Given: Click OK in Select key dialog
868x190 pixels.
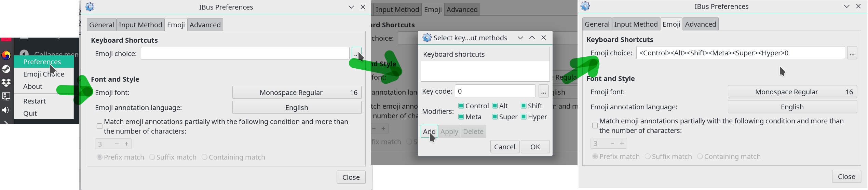Looking at the screenshot, I should [535, 147].
